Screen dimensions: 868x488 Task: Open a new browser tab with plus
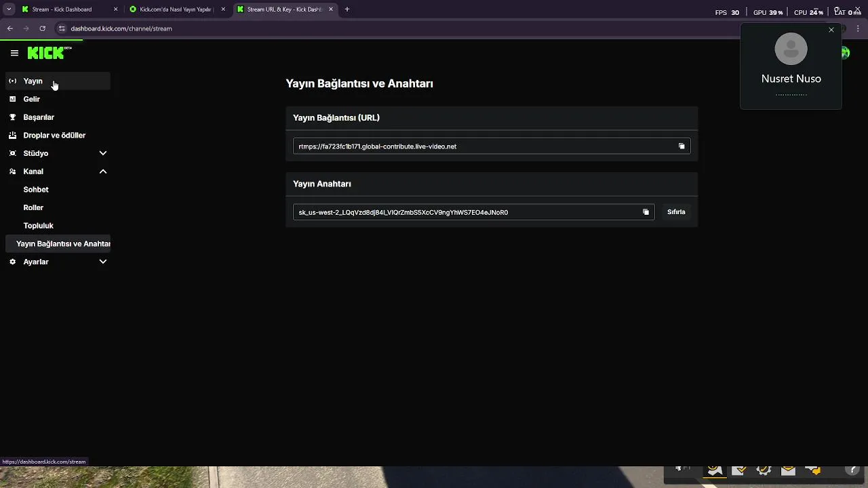coord(347,9)
